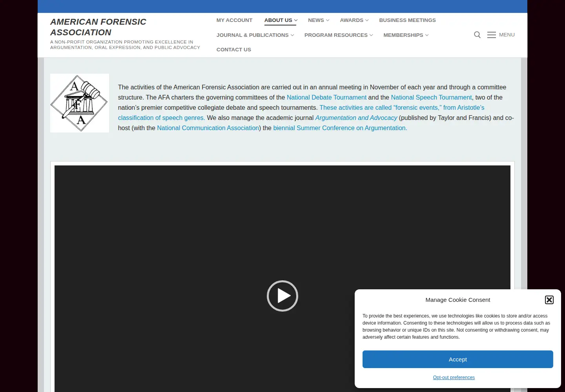Screen dimensions: 565x392
Task: Open the Business Meetings menu item
Action: 407,20
